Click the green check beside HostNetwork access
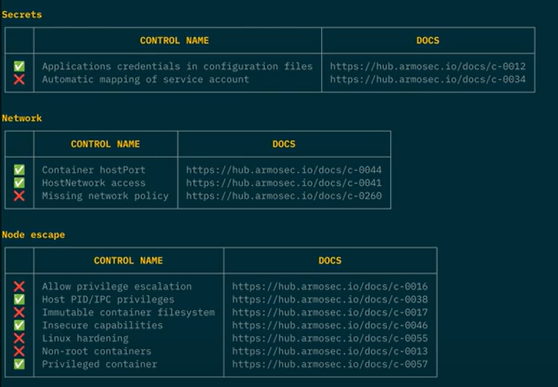558x387 pixels. [x=19, y=183]
